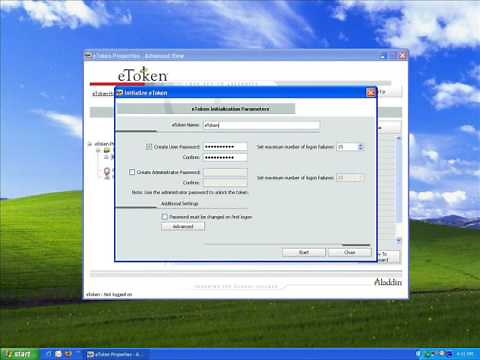This screenshot has height=360, width=480.
Task: Open the Windows Start menu
Action: coord(19,354)
